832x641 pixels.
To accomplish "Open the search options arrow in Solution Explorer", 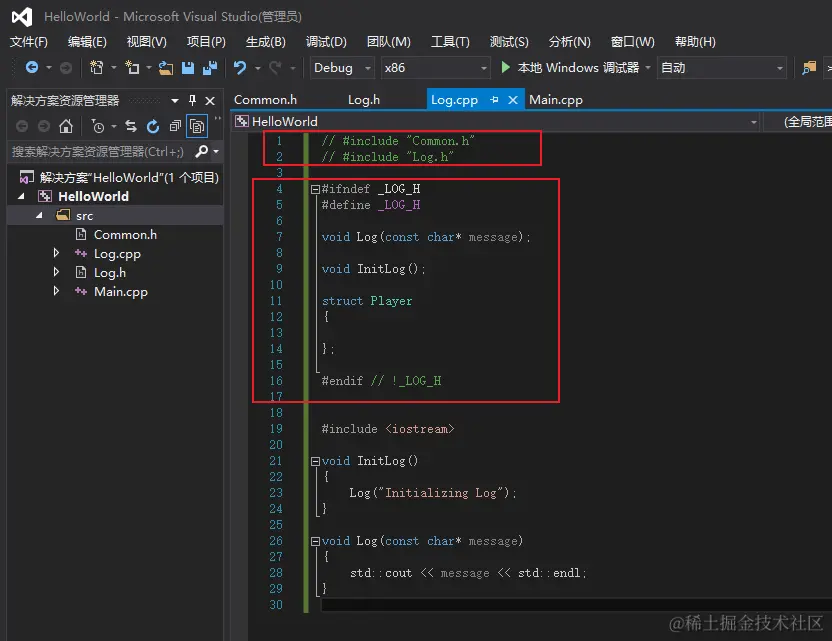I will point(216,152).
